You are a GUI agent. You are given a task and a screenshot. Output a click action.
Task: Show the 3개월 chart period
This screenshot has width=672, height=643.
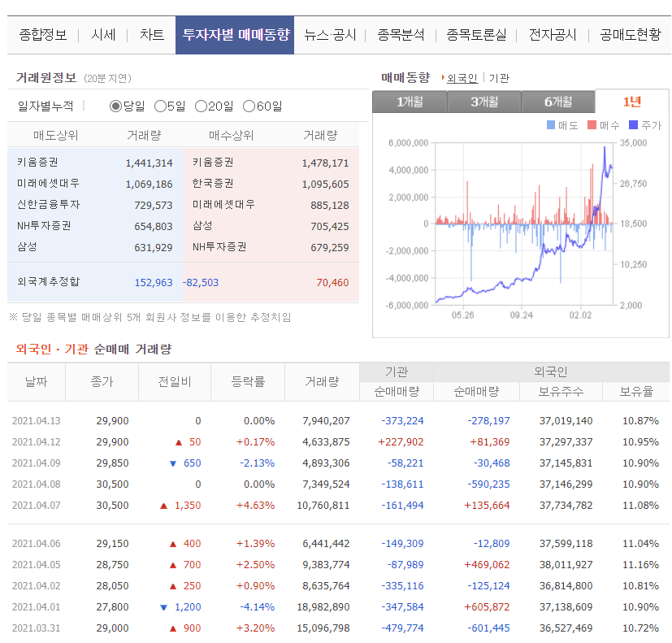click(x=484, y=102)
